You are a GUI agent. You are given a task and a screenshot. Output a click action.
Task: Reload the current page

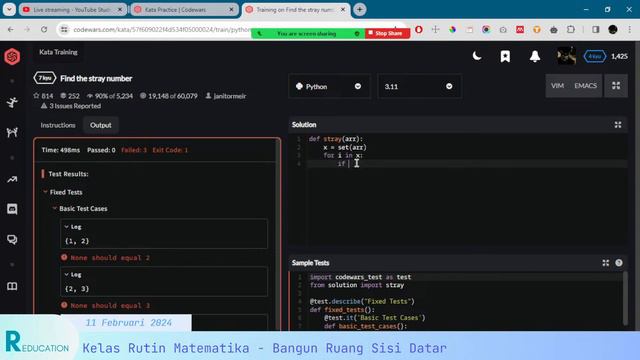pyautogui.click(x=44, y=29)
